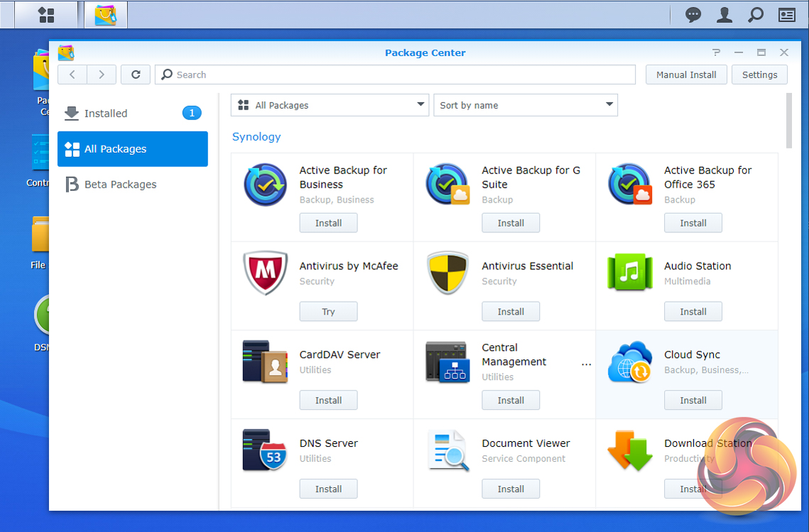This screenshot has height=532, width=809.
Task: Click the Document Viewer icon
Action: [x=448, y=450]
